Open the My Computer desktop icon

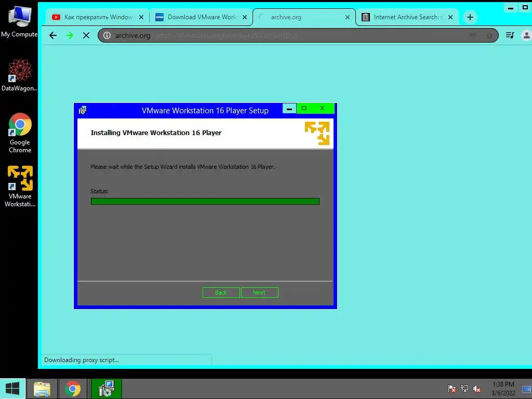(19, 21)
